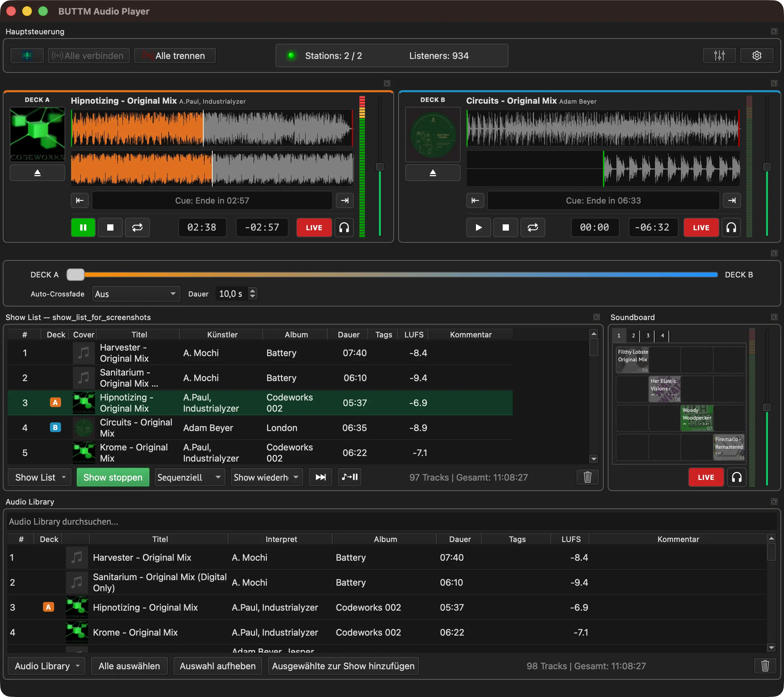
Task: Start playback on Deck B
Action: point(478,228)
